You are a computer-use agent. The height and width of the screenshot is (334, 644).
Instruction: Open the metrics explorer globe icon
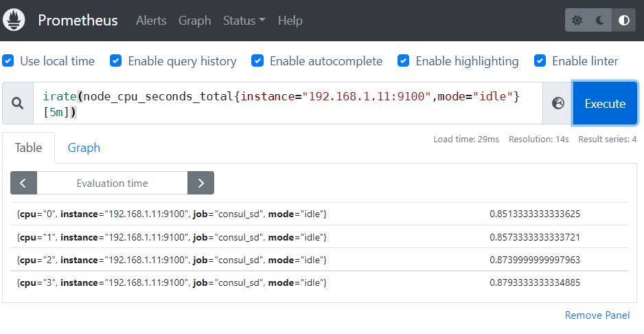557,103
